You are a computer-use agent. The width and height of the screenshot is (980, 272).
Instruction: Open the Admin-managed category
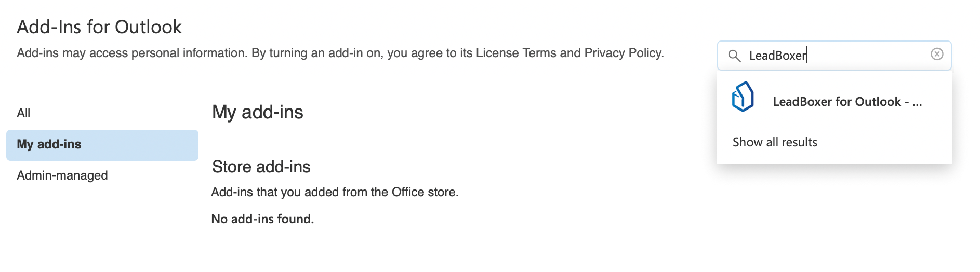click(62, 175)
